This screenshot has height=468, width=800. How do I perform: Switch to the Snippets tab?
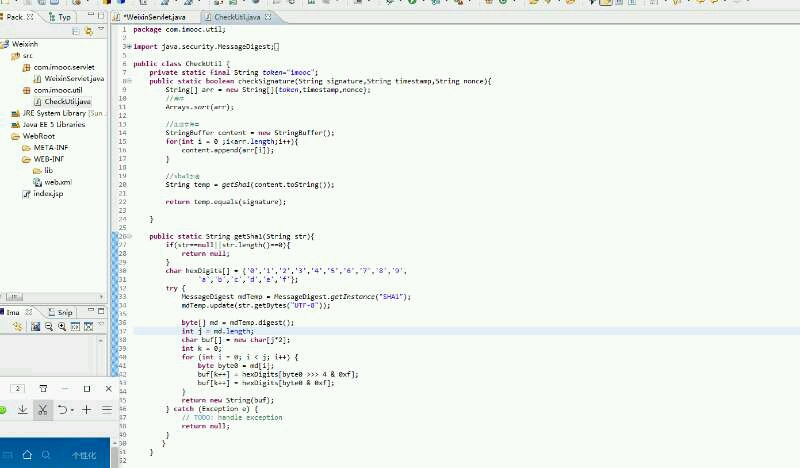tap(60, 312)
